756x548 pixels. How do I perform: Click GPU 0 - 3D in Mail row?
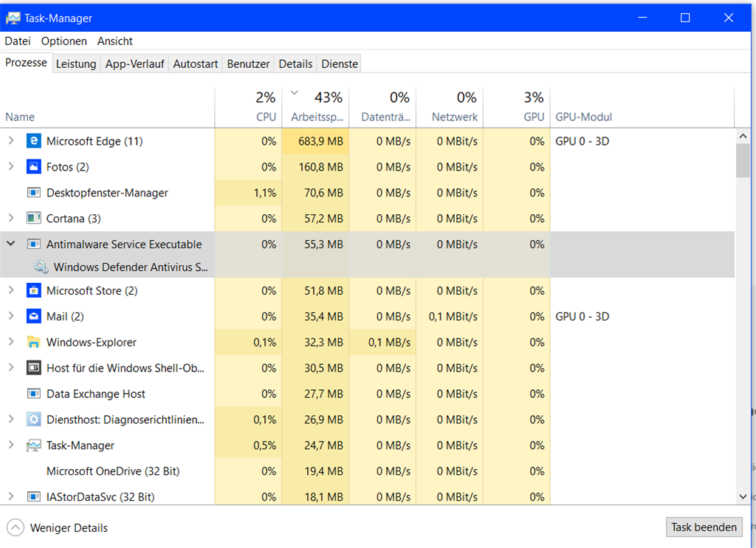[582, 316]
